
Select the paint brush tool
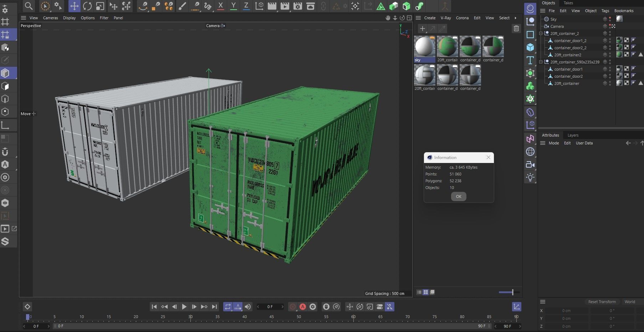(182, 6)
